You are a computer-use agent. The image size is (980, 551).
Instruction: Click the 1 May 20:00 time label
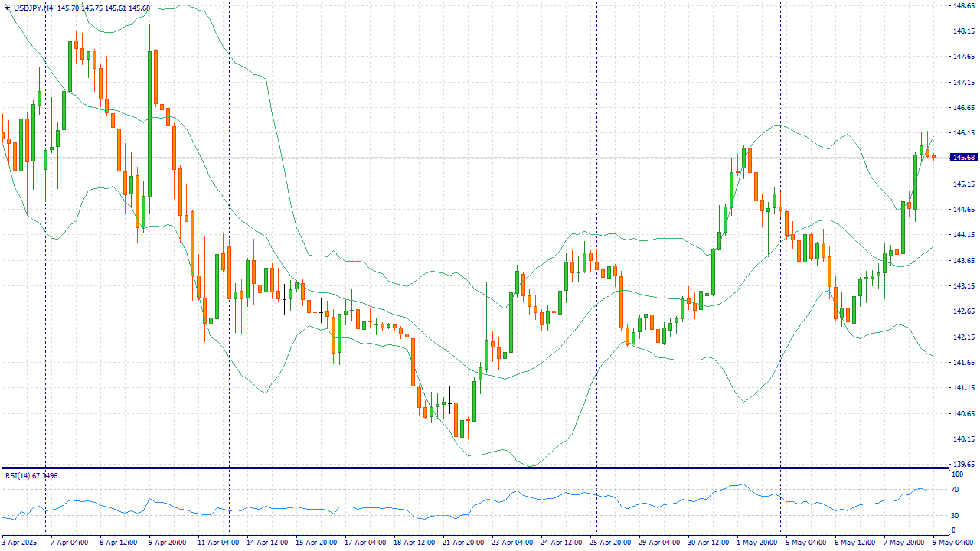coord(756,543)
